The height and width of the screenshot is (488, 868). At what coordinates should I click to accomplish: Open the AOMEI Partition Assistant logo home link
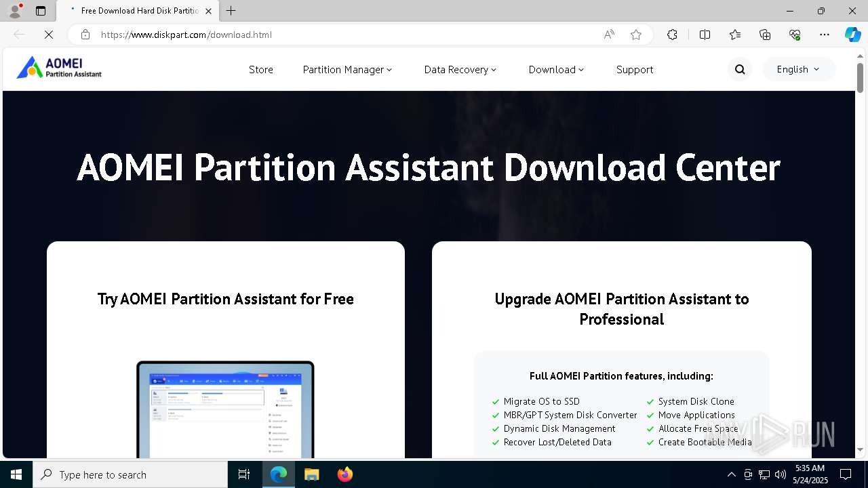59,68
